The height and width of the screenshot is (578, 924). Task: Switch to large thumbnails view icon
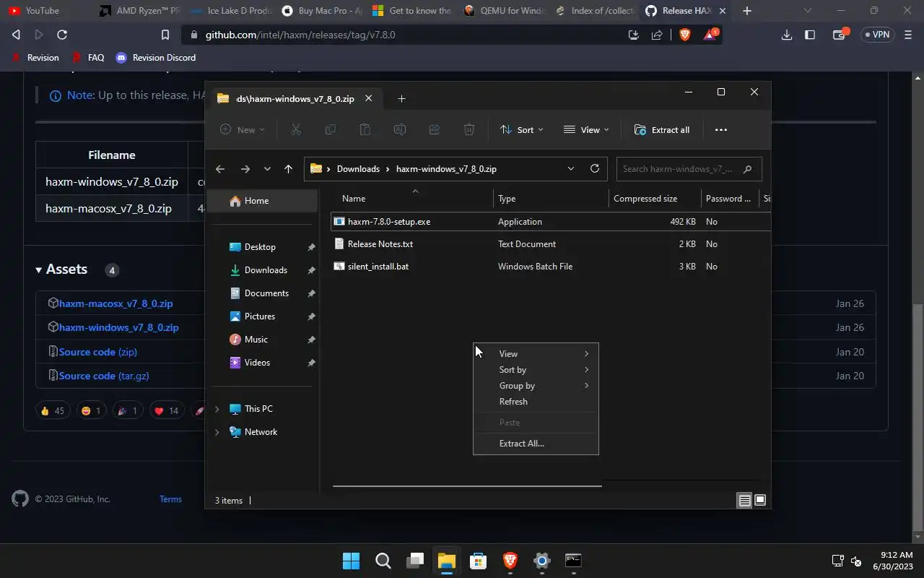(759, 500)
